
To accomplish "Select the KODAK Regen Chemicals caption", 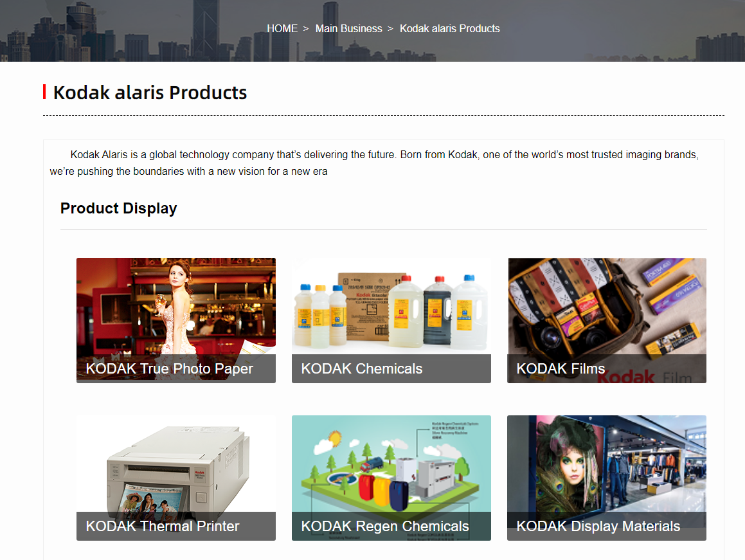I will click(x=384, y=527).
